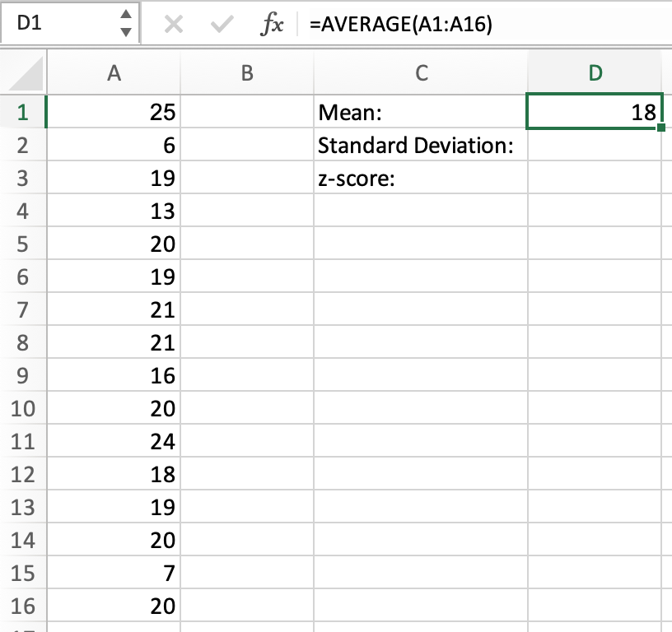The image size is (672, 632).
Task: Click the cell labeled Mean:
Action: click(x=421, y=113)
